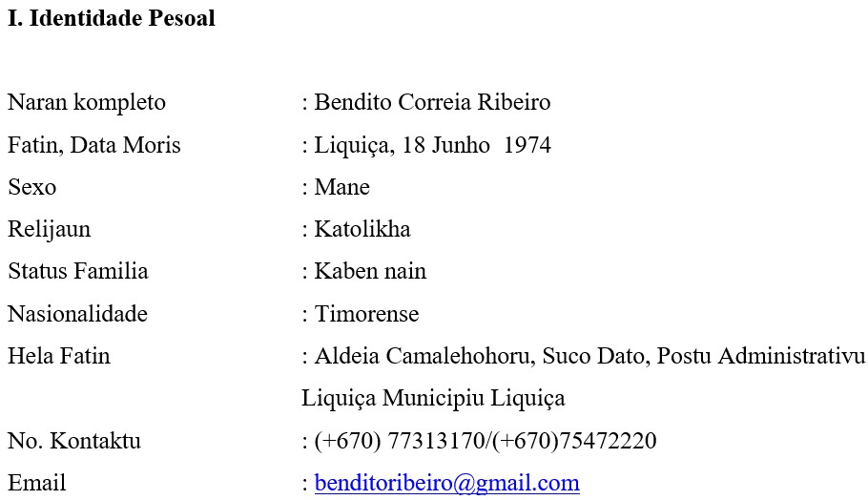Click the word "Timorense"

pos(366,315)
